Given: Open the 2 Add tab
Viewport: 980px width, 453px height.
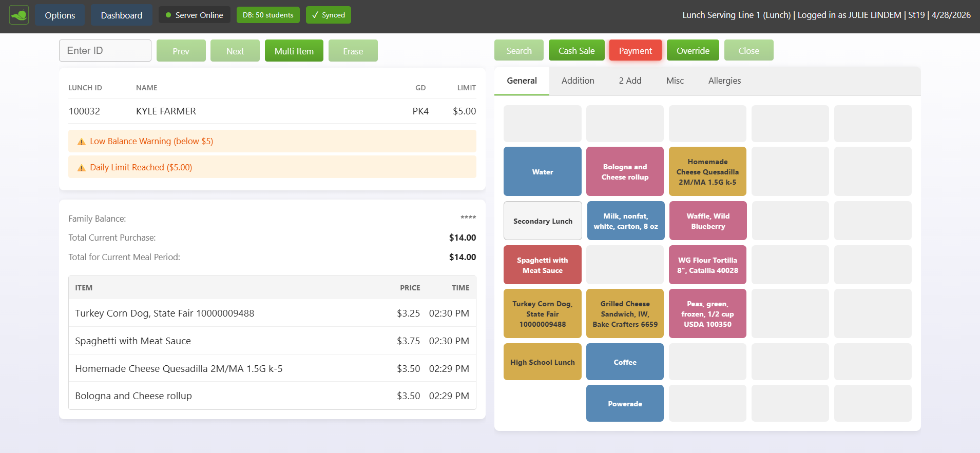Looking at the screenshot, I should [630, 81].
